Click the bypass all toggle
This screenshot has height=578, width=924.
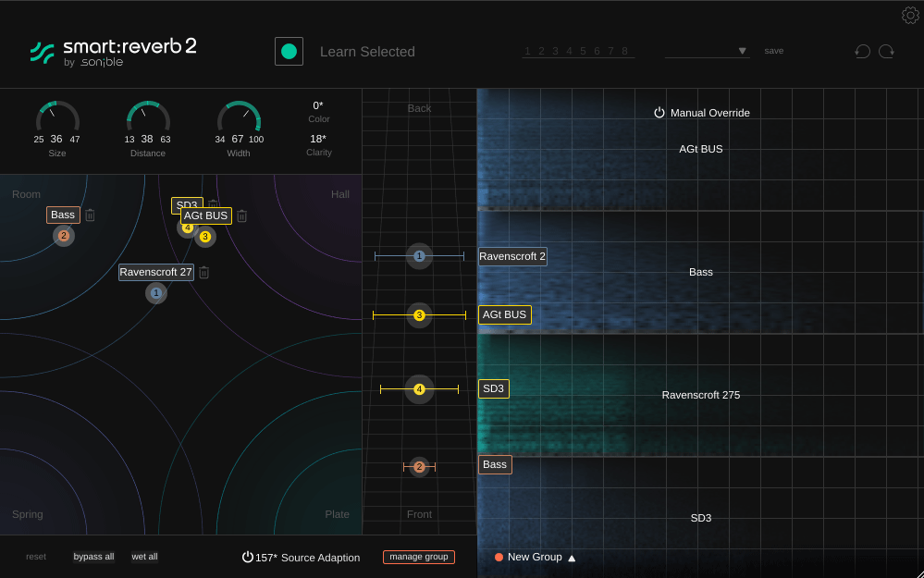point(93,557)
